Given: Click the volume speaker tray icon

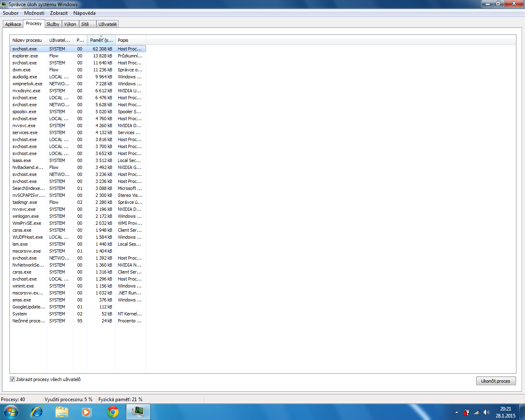Looking at the screenshot, I should (486, 412).
